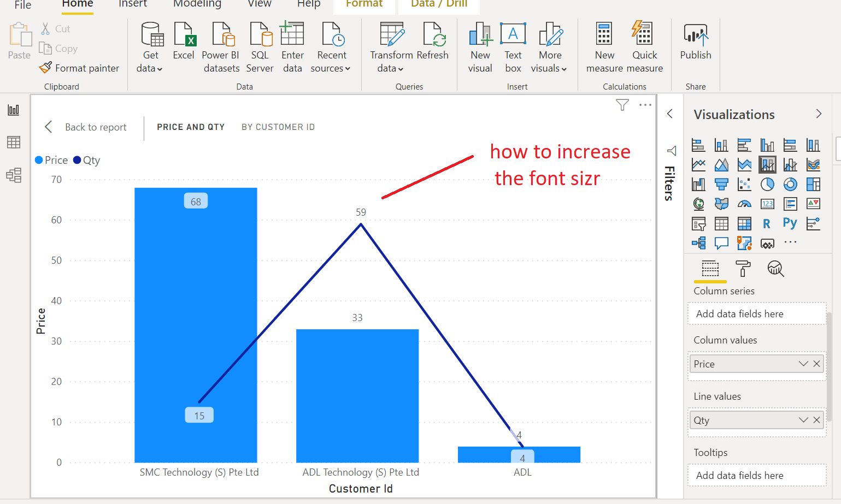Open the Modeling menu

197,4
